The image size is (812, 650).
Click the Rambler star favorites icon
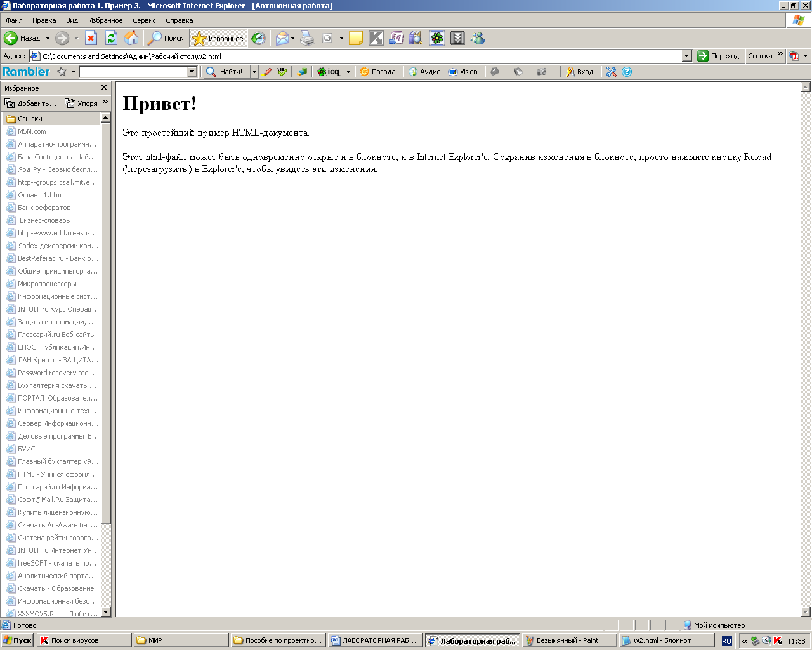(62, 72)
